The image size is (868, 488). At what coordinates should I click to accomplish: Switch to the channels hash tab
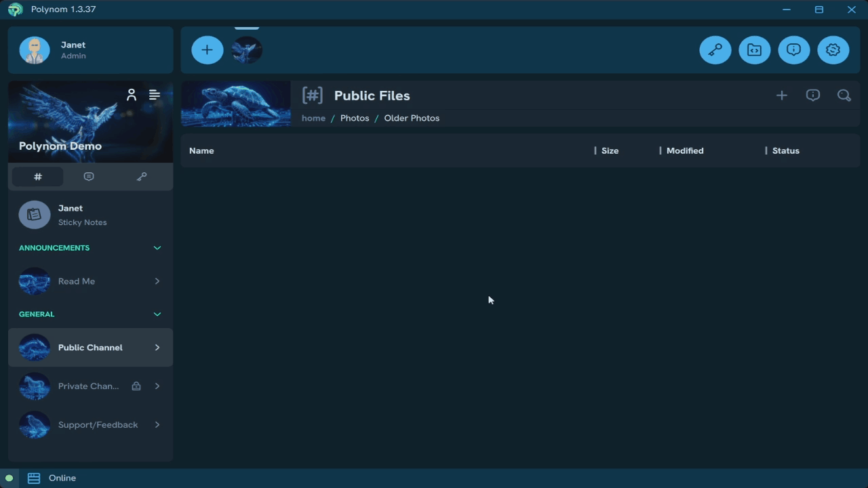click(38, 176)
